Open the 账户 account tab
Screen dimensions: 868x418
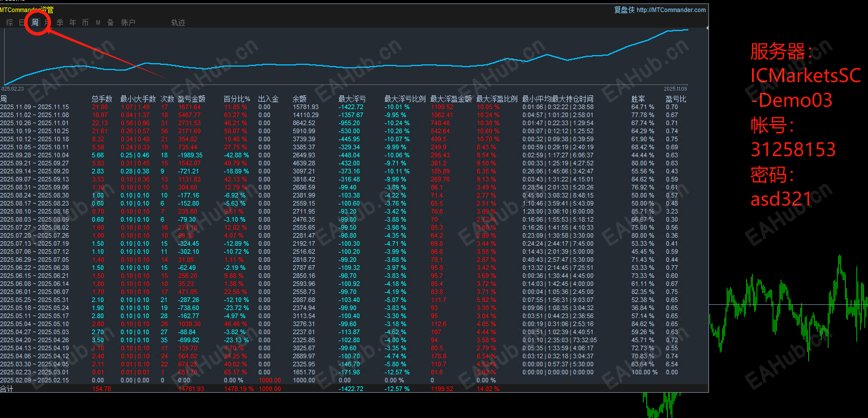[x=128, y=23]
